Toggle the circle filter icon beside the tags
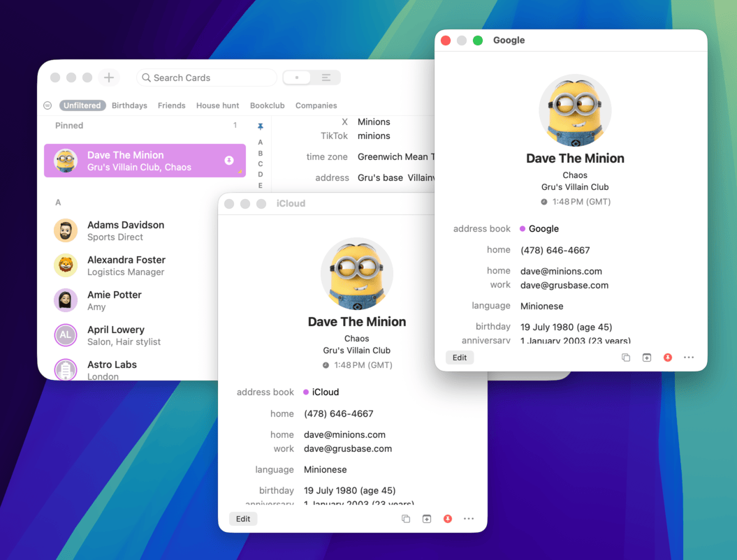 click(47, 105)
